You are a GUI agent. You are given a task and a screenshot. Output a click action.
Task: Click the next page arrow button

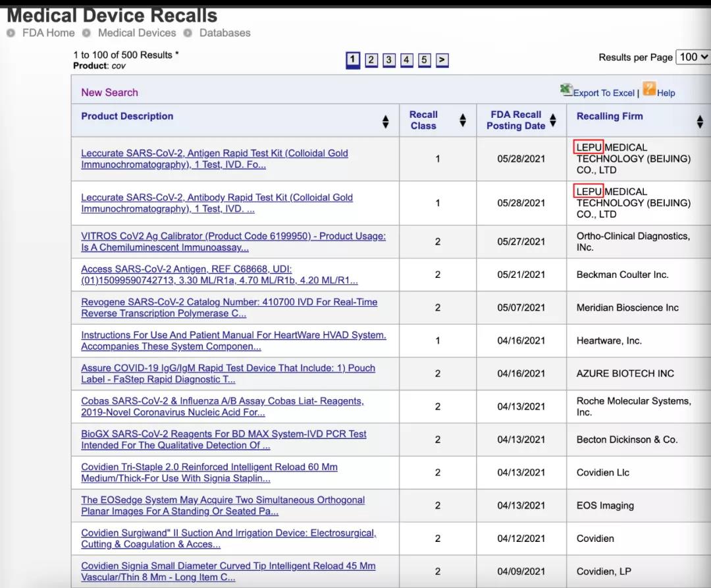(x=442, y=60)
